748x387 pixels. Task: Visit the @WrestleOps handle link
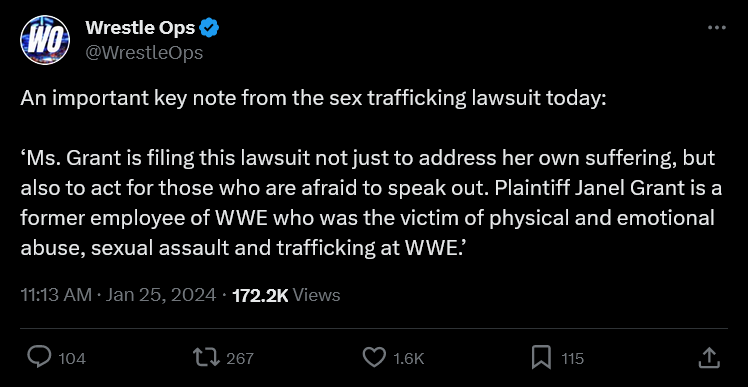[144, 52]
